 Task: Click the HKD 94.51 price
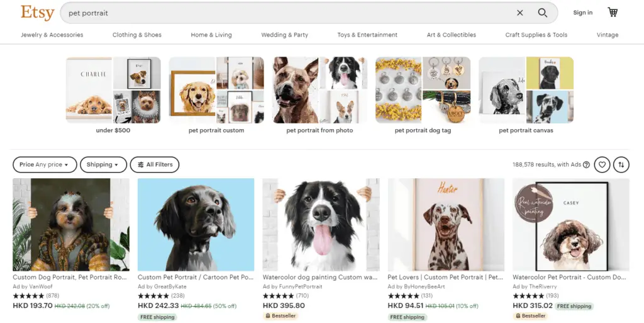[x=406, y=306]
